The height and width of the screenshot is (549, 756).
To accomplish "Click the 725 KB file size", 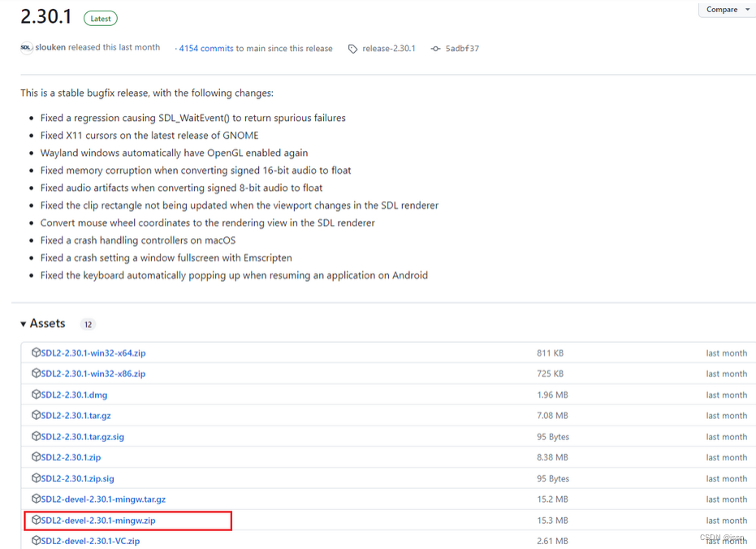I will coord(550,374).
